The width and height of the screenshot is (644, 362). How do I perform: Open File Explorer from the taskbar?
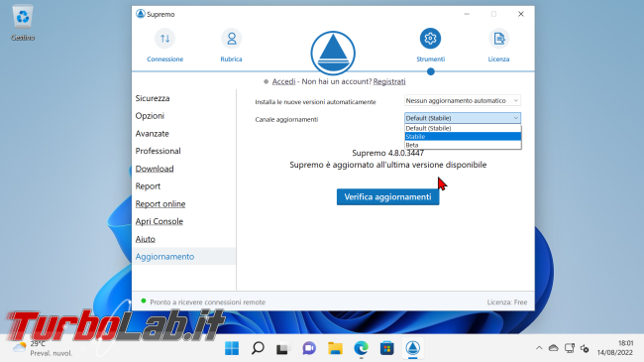tap(335, 348)
